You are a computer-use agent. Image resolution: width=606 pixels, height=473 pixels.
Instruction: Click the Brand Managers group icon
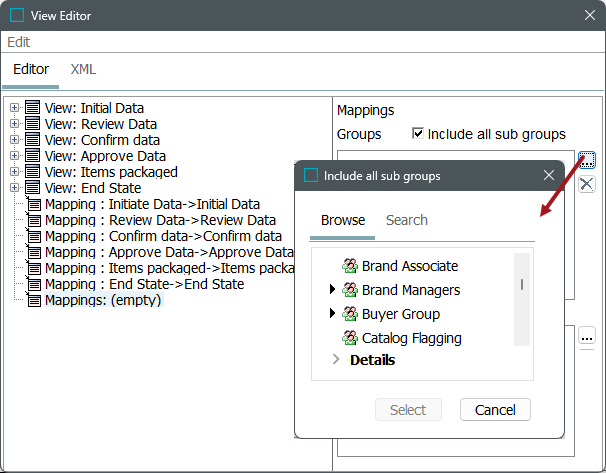point(350,290)
